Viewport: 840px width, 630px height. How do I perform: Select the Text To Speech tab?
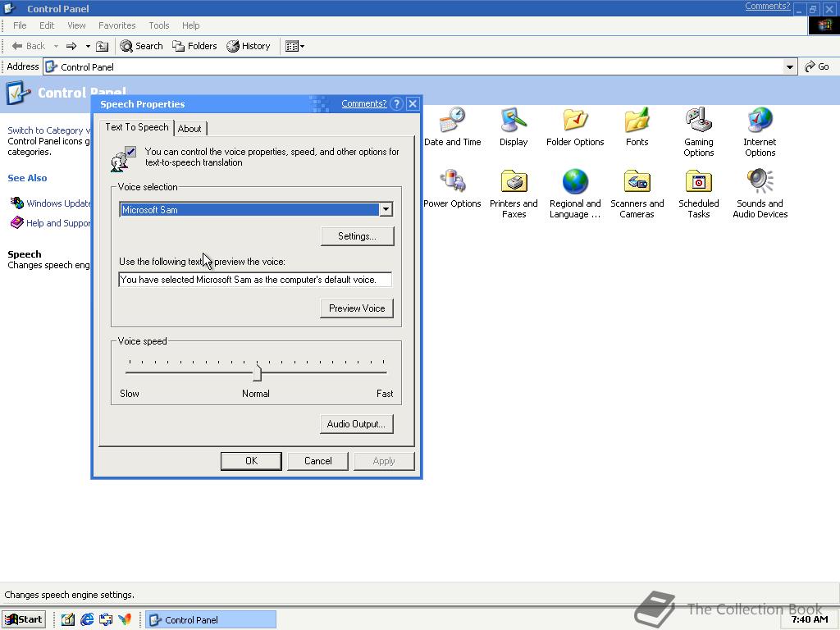click(x=137, y=127)
